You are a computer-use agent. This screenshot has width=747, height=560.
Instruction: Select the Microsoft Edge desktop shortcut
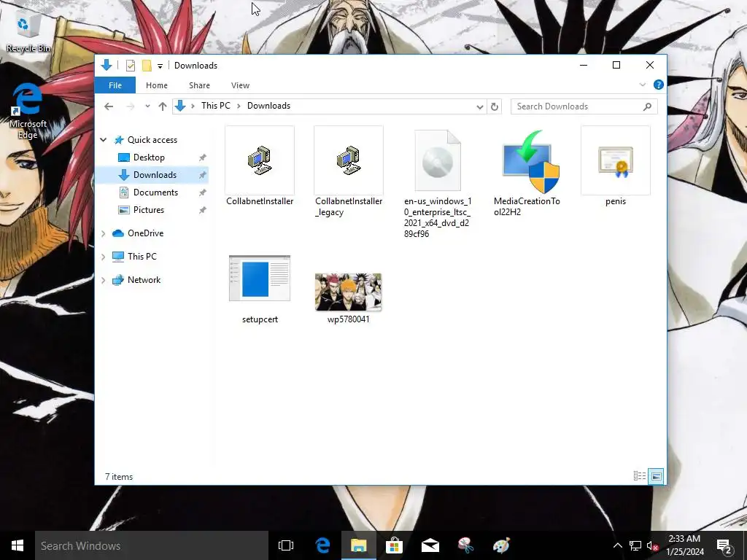pos(28,111)
